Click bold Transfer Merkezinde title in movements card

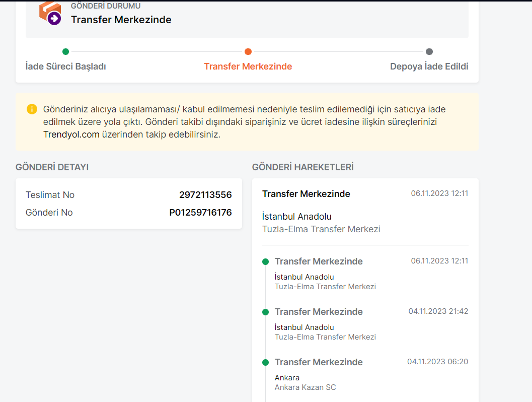pyautogui.click(x=306, y=194)
